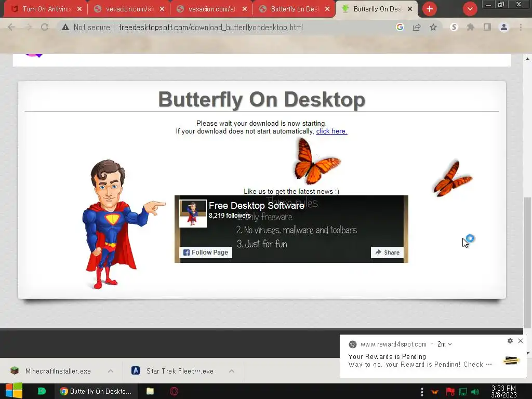Click the page vertical scrollbar thumb
Screen dimensions: 532x399
[527, 262]
